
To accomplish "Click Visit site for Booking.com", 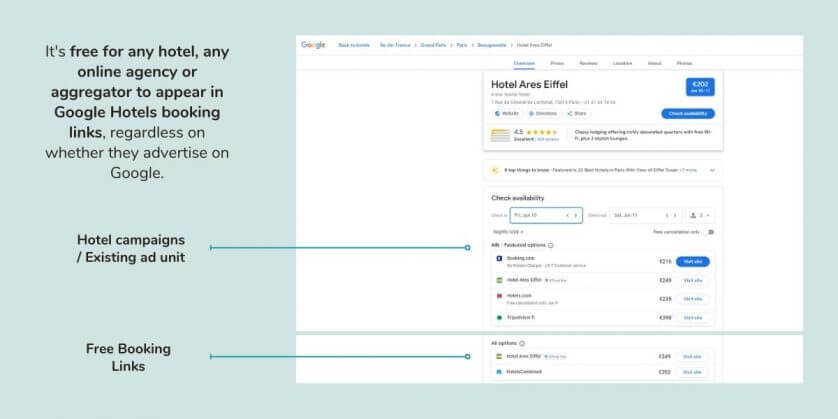I will (x=693, y=261).
